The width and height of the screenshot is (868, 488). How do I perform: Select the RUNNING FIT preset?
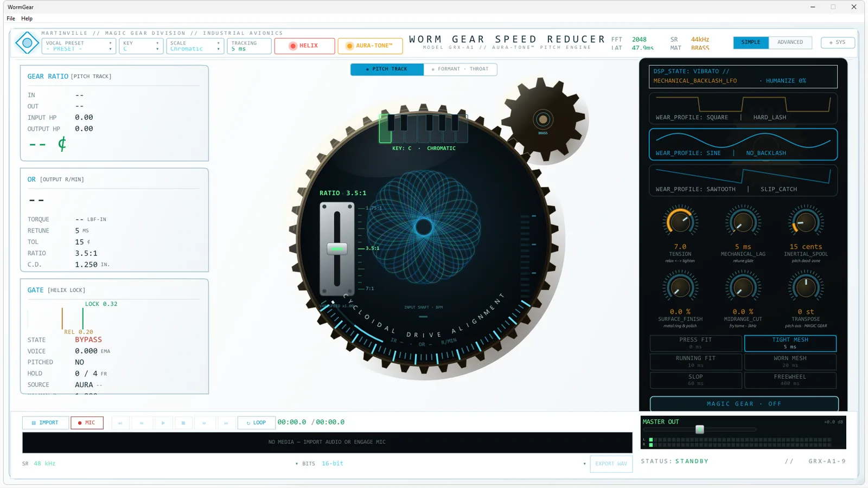point(695,362)
